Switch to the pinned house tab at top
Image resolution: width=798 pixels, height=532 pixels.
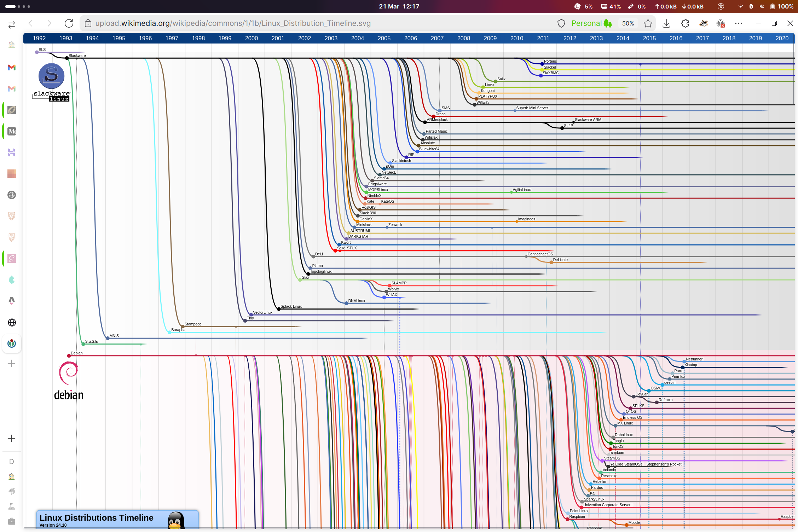click(12, 45)
